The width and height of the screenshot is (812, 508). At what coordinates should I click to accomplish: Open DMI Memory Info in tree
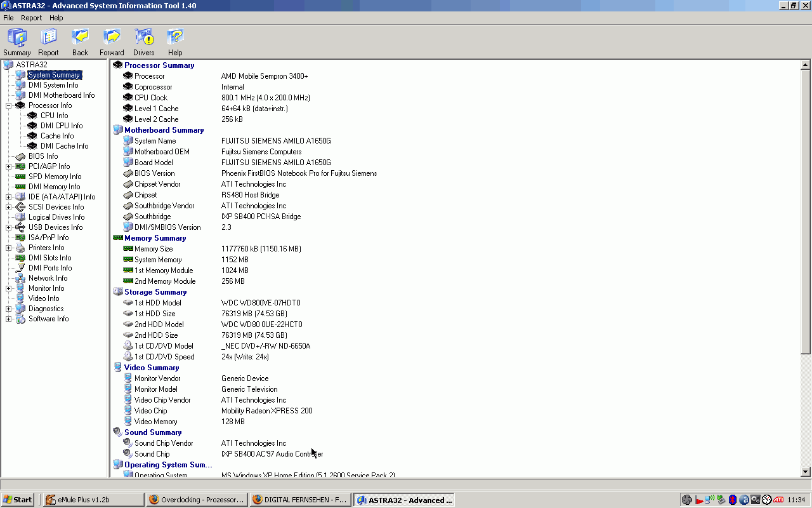[x=54, y=187]
